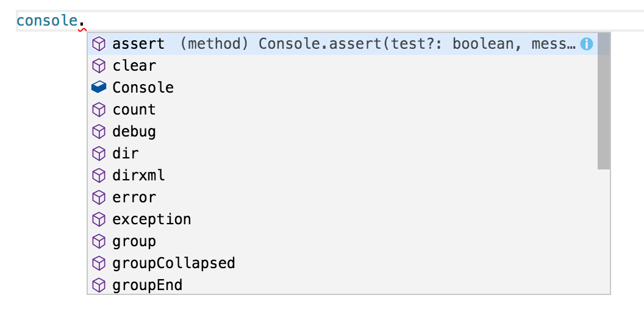
Task: Select the assert suggestion
Action: click(343, 44)
